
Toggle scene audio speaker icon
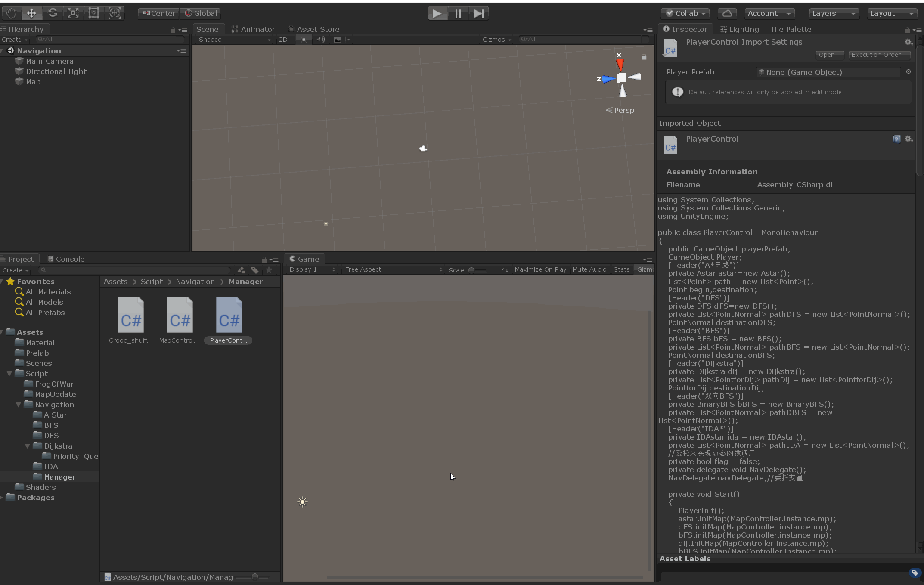(321, 40)
